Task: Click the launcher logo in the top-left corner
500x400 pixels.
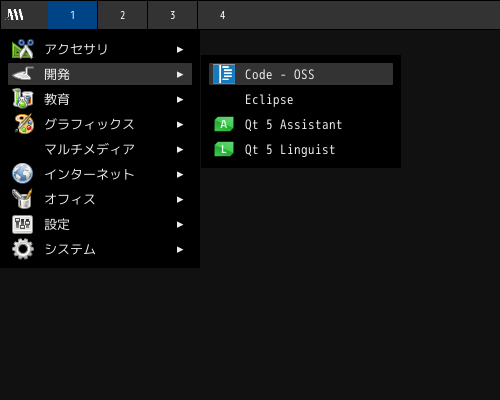Action: click(15, 15)
